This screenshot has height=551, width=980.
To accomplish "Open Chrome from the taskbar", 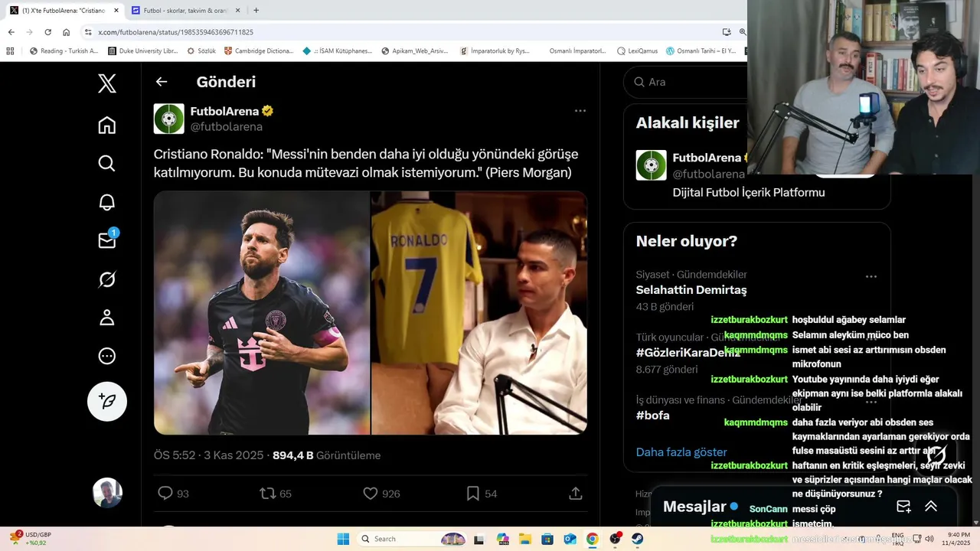I will [592, 539].
